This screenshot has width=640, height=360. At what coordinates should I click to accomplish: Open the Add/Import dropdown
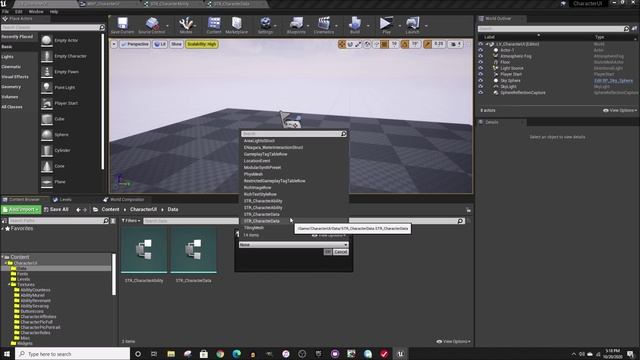21,209
